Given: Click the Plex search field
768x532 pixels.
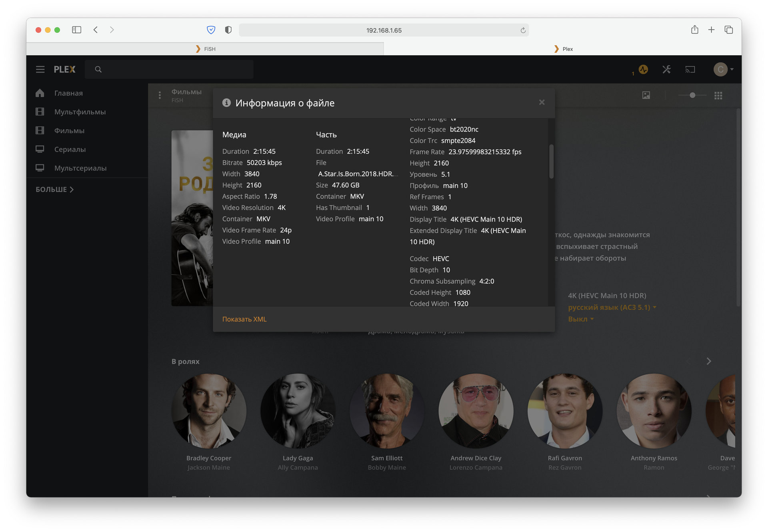Looking at the screenshot, I should click(169, 70).
